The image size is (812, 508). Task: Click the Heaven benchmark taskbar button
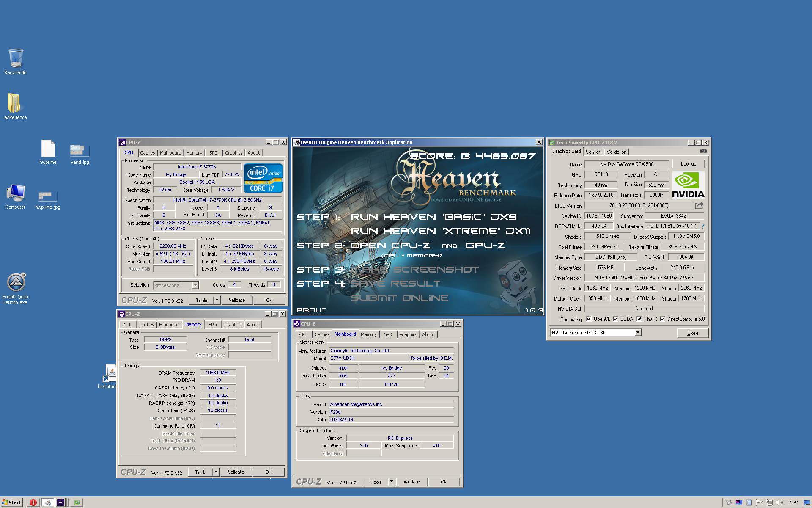pos(48,502)
